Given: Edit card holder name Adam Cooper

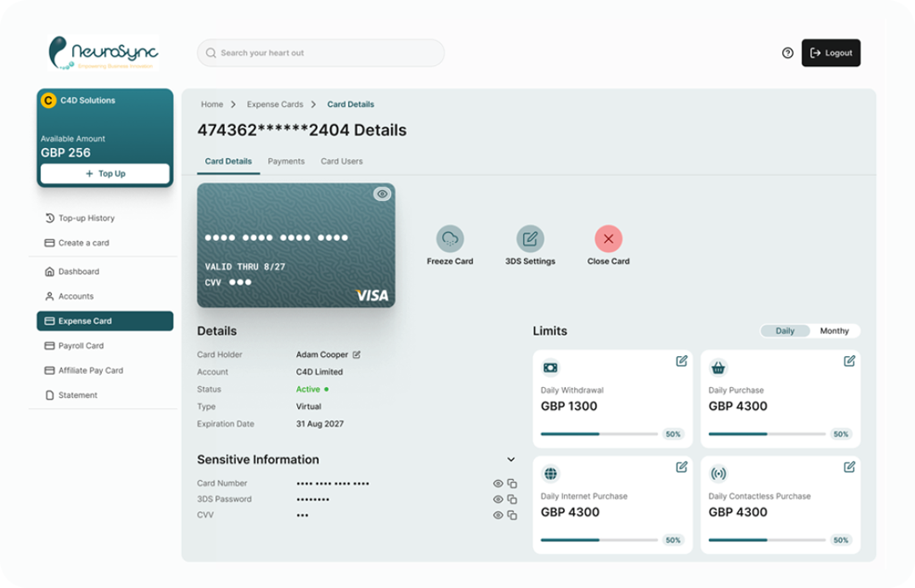Looking at the screenshot, I should pyautogui.click(x=356, y=355).
